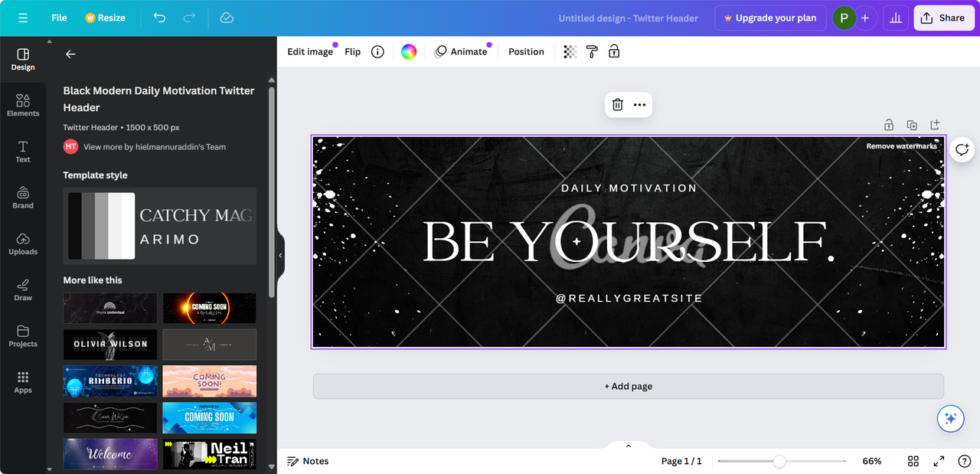The width and height of the screenshot is (980, 474).
Task: Open the Elements tab
Action: pos(23,106)
